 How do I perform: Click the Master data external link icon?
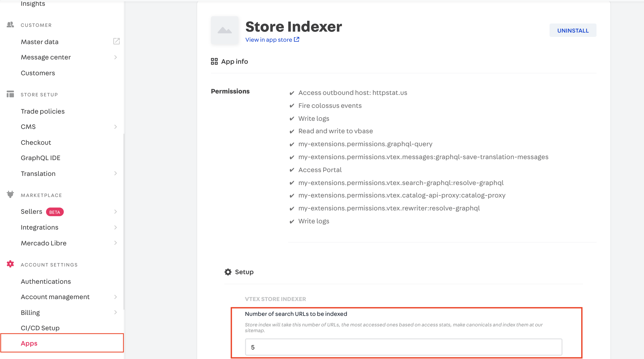(x=117, y=41)
